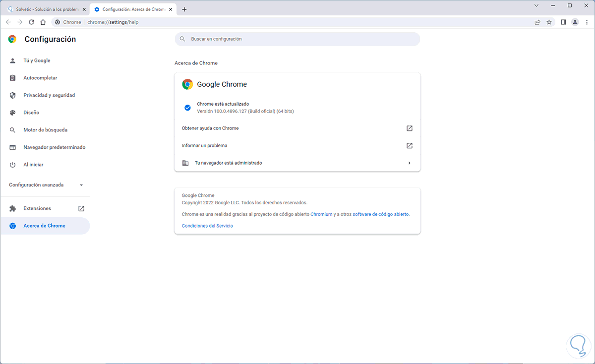
Task: Open Tu navegador está administrado row
Action: pyautogui.click(x=297, y=163)
